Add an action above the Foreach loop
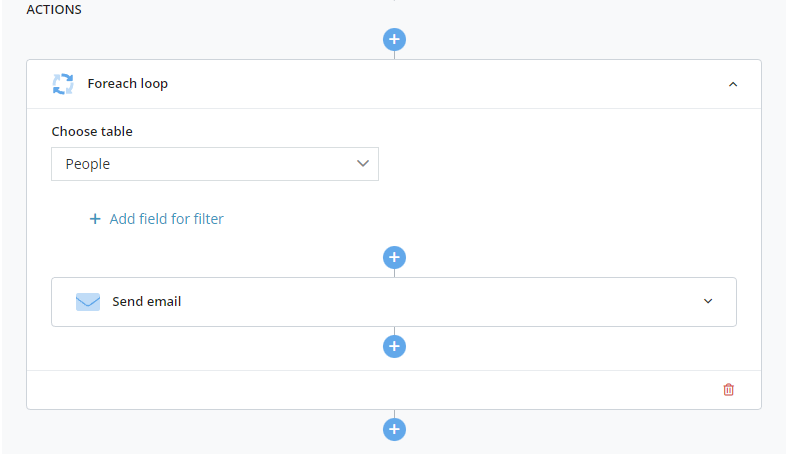Screen dimensions: 786x454 click(395, 40)
